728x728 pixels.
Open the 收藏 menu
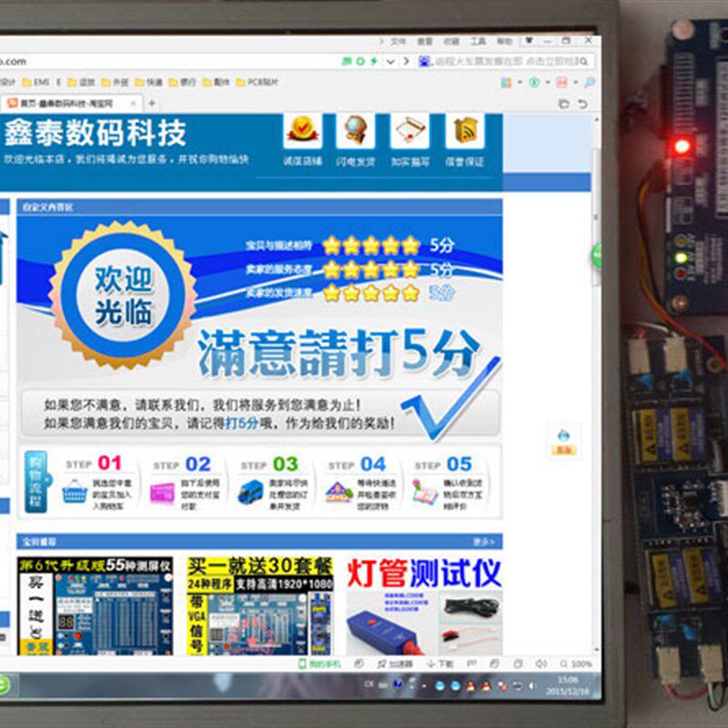click(450, 41)
